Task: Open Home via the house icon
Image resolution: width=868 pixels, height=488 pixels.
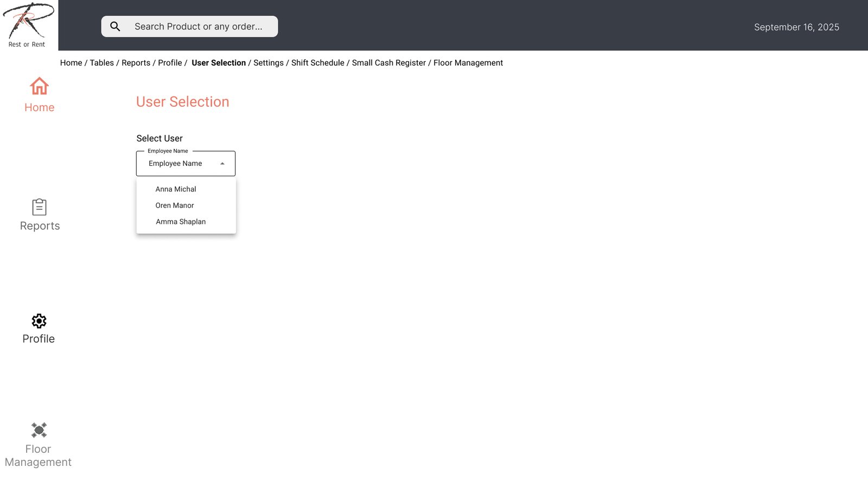Action: tap(39, 87)
